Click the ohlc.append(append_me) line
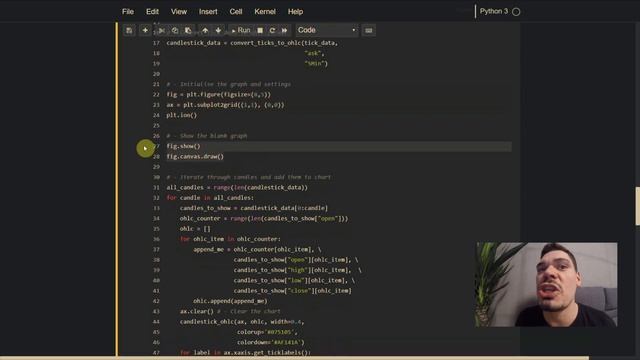 230,301
